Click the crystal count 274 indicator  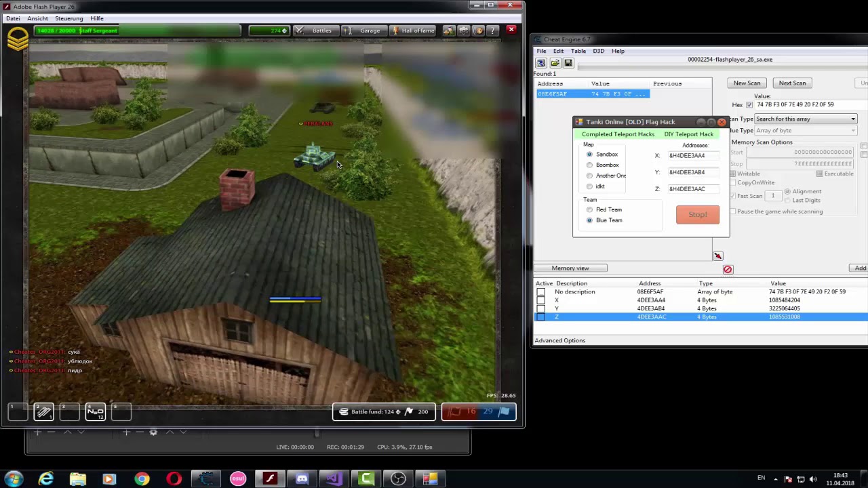click(x=270, y=30)
